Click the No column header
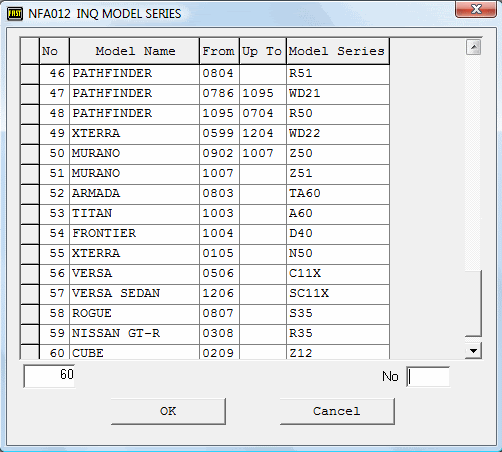This screenshot has height=452, width=502. (54, 51)
